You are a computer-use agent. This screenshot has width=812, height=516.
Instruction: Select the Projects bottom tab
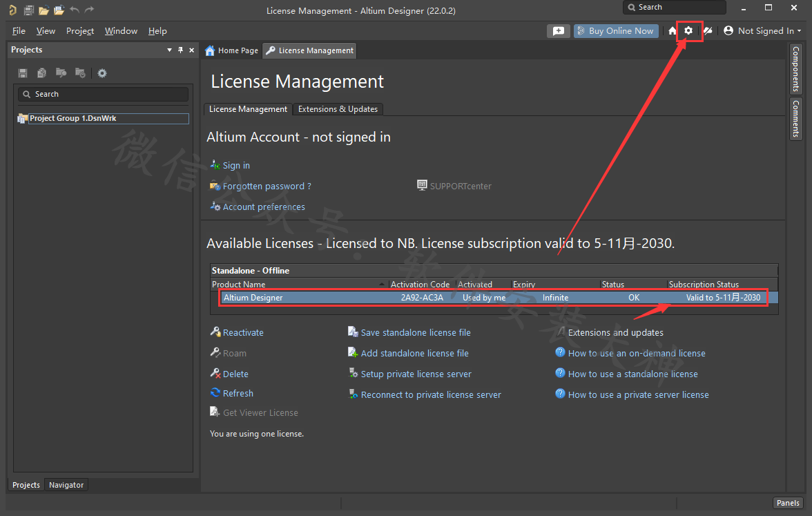click(x=26, y=485)
